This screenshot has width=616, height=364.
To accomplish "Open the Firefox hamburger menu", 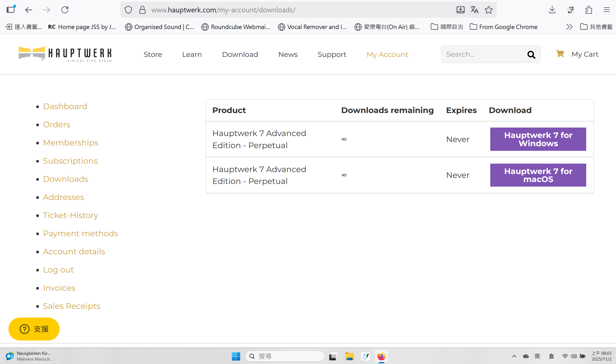I will pos(607,10).
